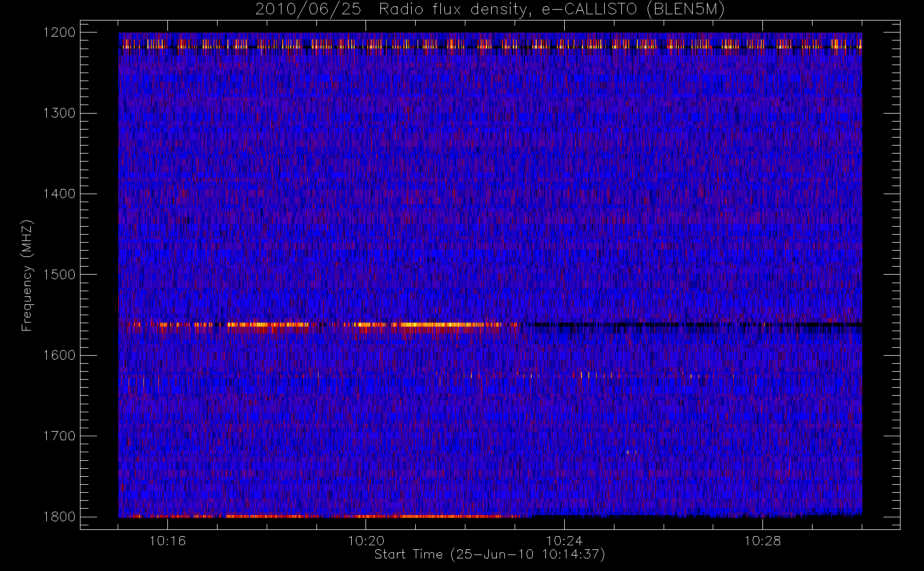Select the 1400 frequency tick label
The height and width of the screenshot is (571, 924).
pos(59,194)
